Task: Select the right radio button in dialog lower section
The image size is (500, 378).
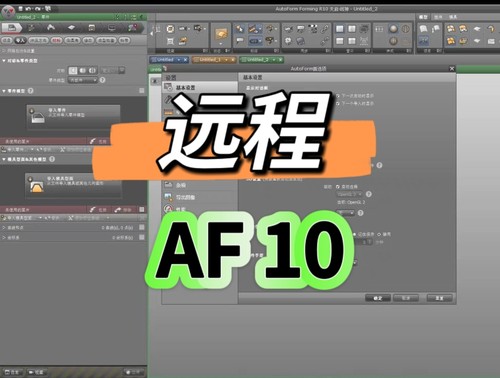Action: (x=379, y=235)
